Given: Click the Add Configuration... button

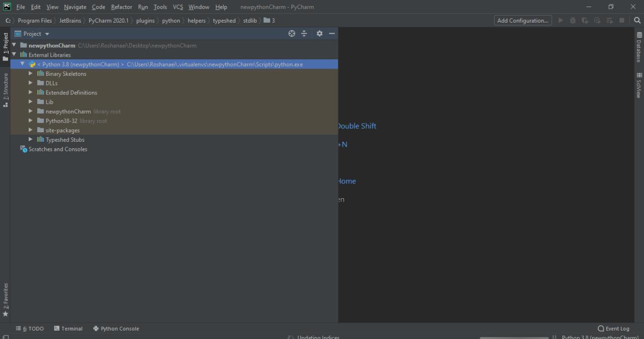Looking at the screenshot, I should 523,21.
